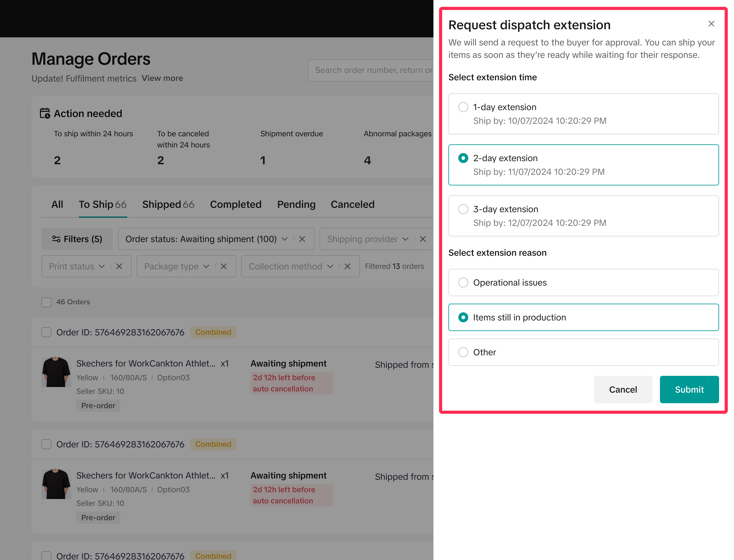Select the 1-day extension option

coord(463,107)
